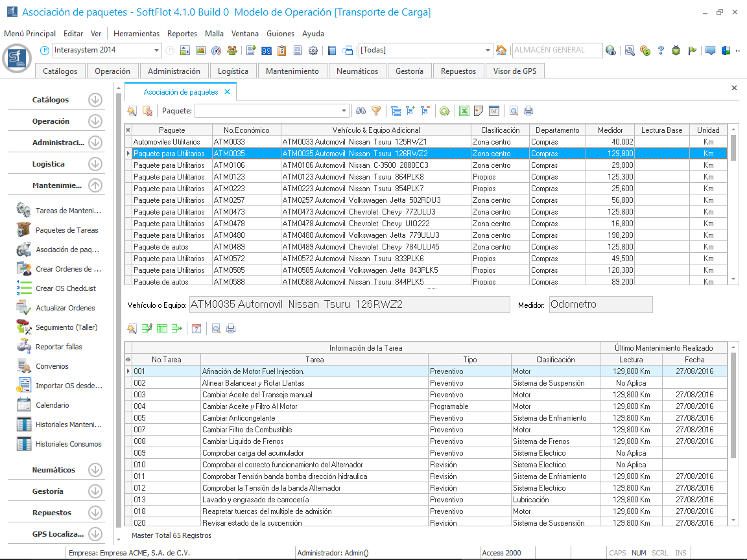Screen dimensions: 747x560
Task: Expand the Neumáticos sidebar section
Action: [x=95, y=470]
